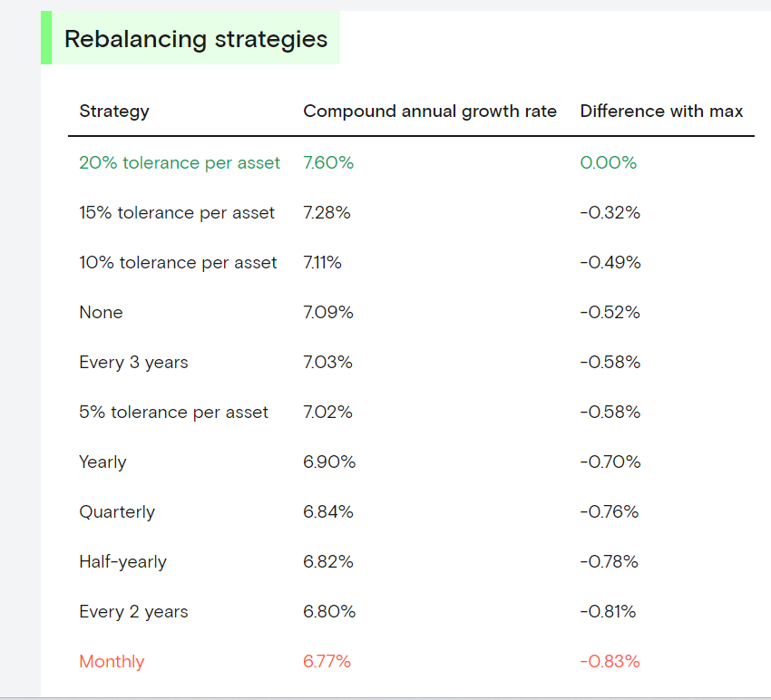Screen dimensions: 771x700
Task: Click the Compound annual growth rate header
Action: click(x=430, y=112)
